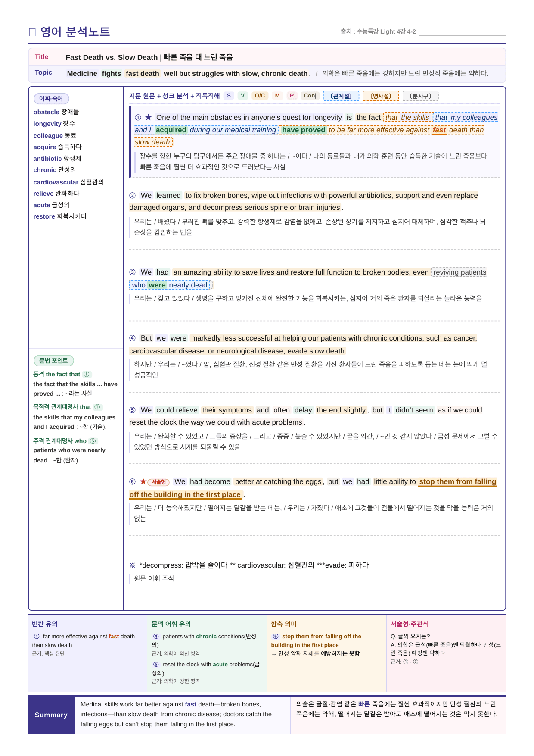This screenshot has height=756, width=534.
Task: Select the O/C legend badge
Action: click(x=260, y=96)
